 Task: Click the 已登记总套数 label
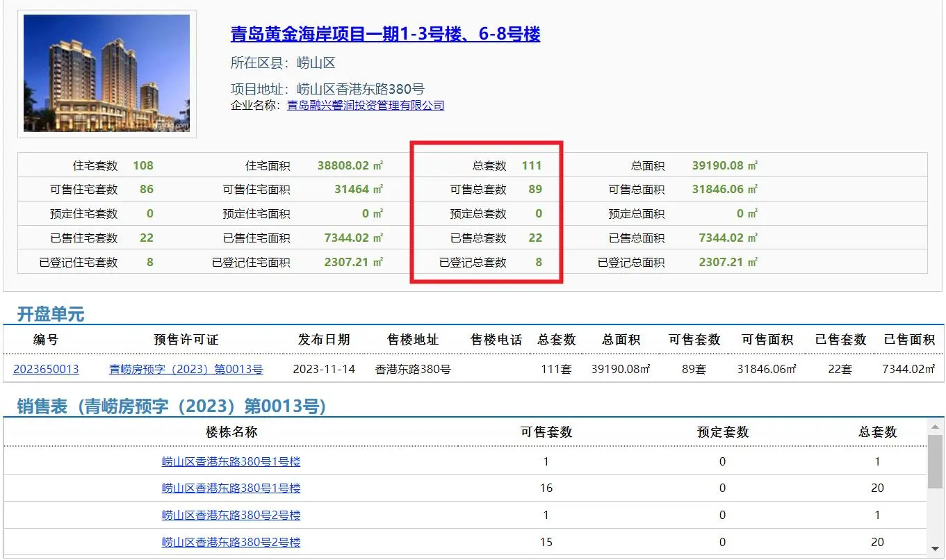(x=473, y=263)
